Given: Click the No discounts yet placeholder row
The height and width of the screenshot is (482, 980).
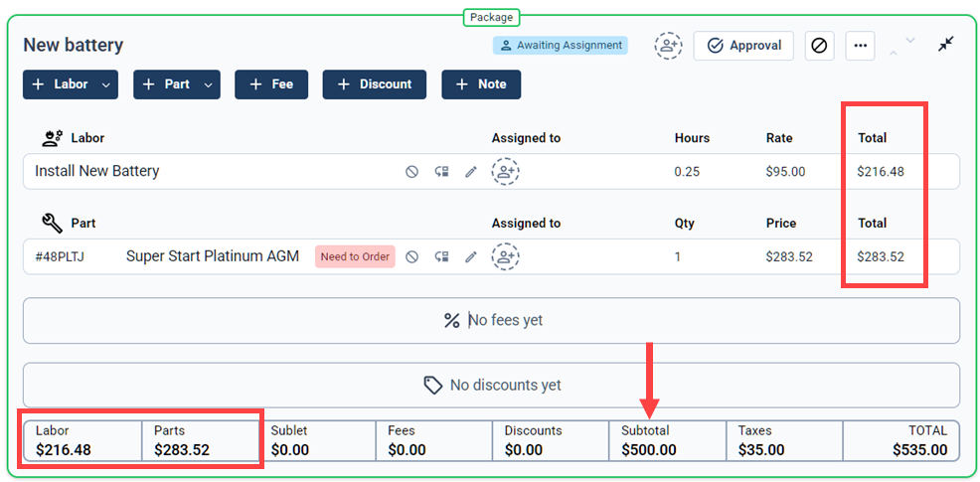Looking at the screenshot, I should pyautogui.click(x=491, y=385).
